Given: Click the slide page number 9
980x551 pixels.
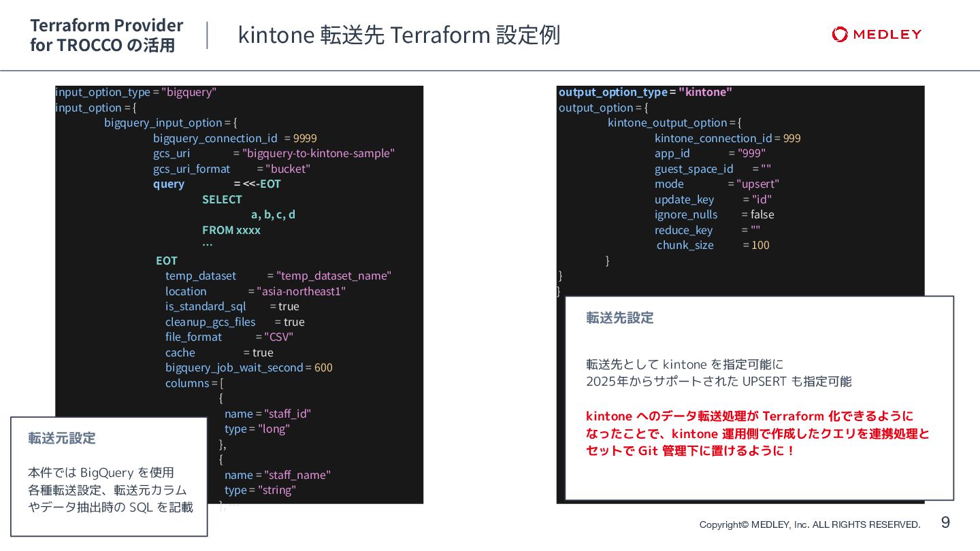Looking at the screenshot, I should click(945, 522).
